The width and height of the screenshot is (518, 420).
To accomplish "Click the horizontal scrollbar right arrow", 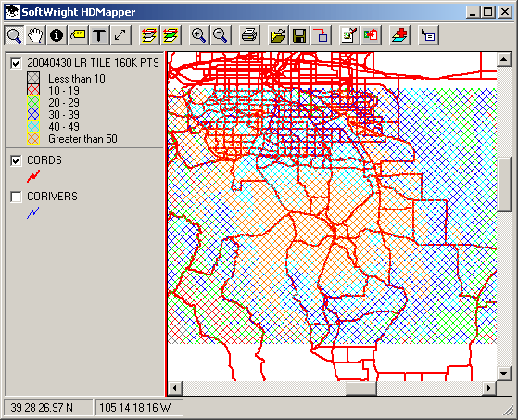I will click(x=489, y=388).
